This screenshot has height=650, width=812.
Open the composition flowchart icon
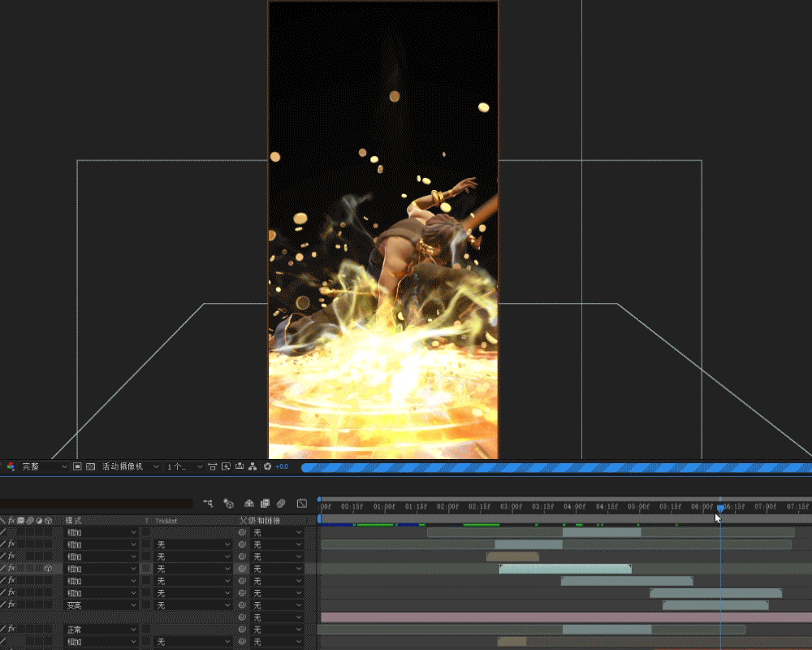253,466
